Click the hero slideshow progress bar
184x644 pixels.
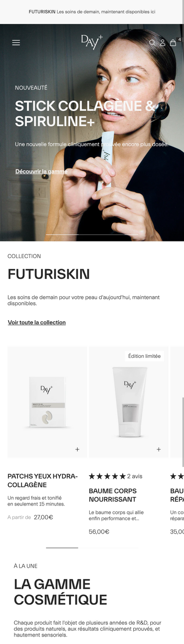pyautogui.click(x=92, y=235)
